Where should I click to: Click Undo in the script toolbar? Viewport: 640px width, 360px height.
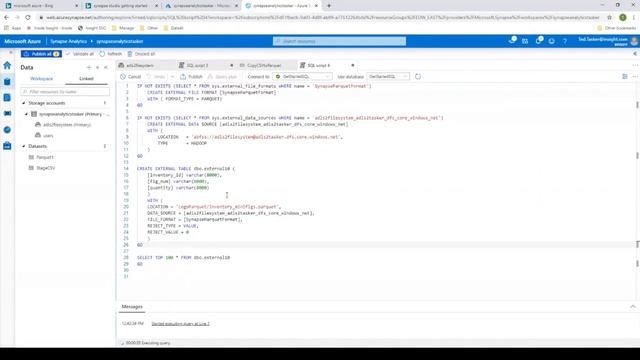[156, 77]
